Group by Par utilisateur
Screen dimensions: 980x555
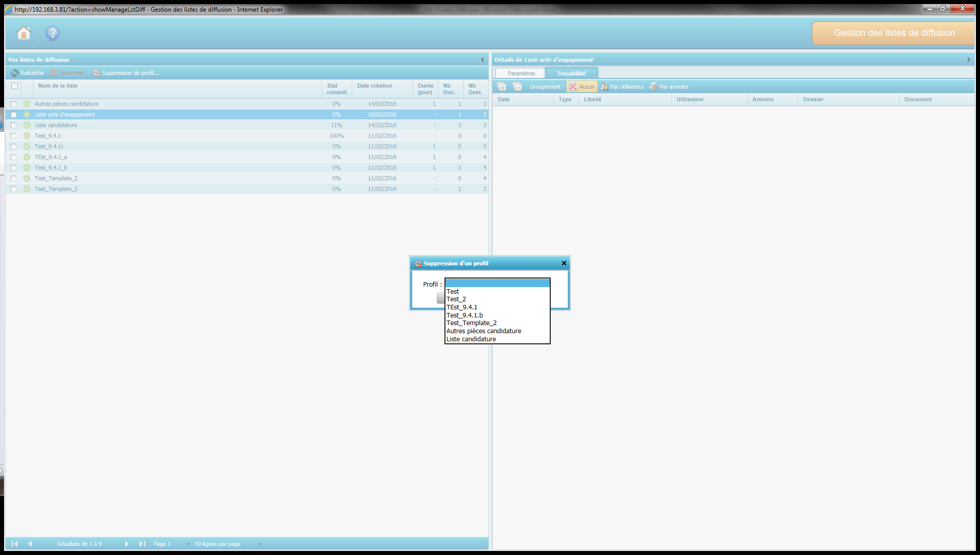pos(622,87)
